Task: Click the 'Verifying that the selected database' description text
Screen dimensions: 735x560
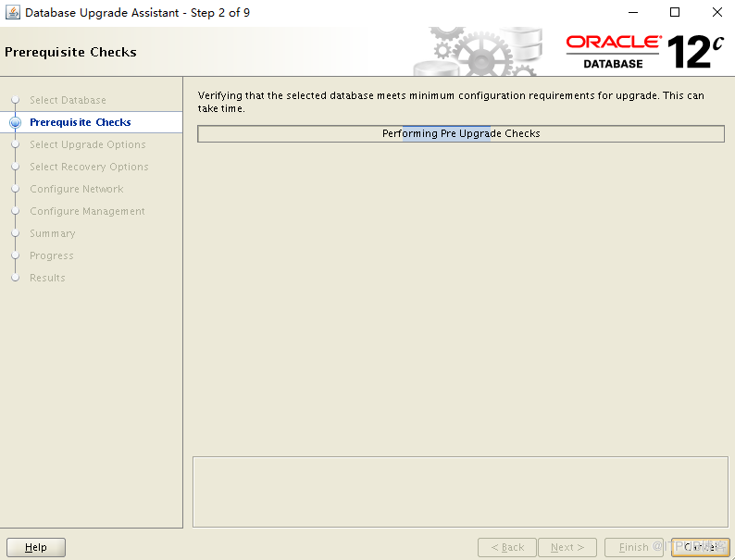Action: coord(451,102)
